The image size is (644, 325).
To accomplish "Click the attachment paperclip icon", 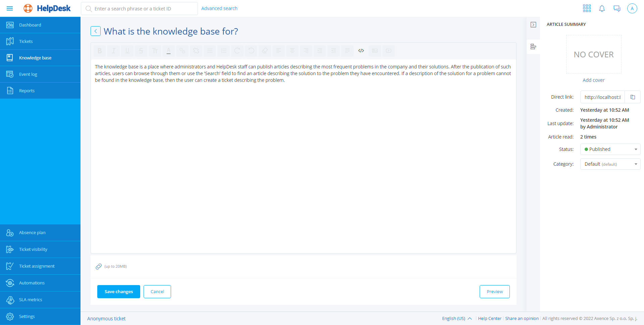I will click(x=99, y=266).
